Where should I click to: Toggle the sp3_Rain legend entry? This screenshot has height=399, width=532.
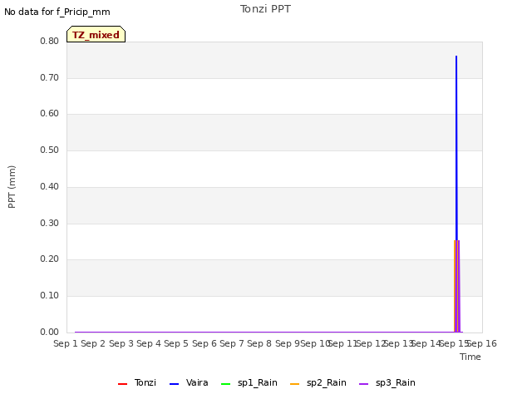pos(387,382)
